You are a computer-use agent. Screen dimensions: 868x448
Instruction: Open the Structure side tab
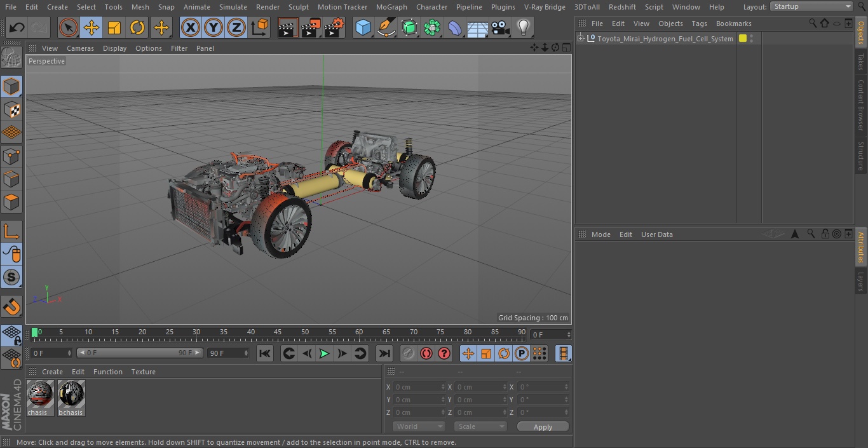(861, 156)
